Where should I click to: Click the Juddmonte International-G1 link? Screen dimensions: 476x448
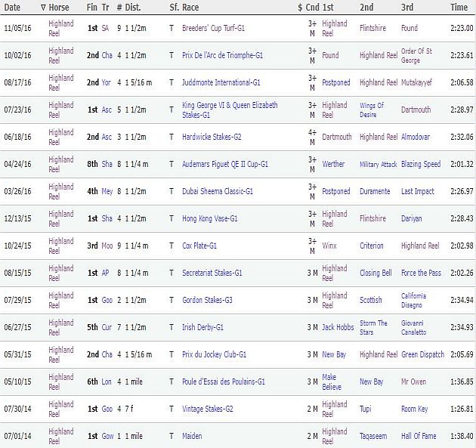(221, 82)
